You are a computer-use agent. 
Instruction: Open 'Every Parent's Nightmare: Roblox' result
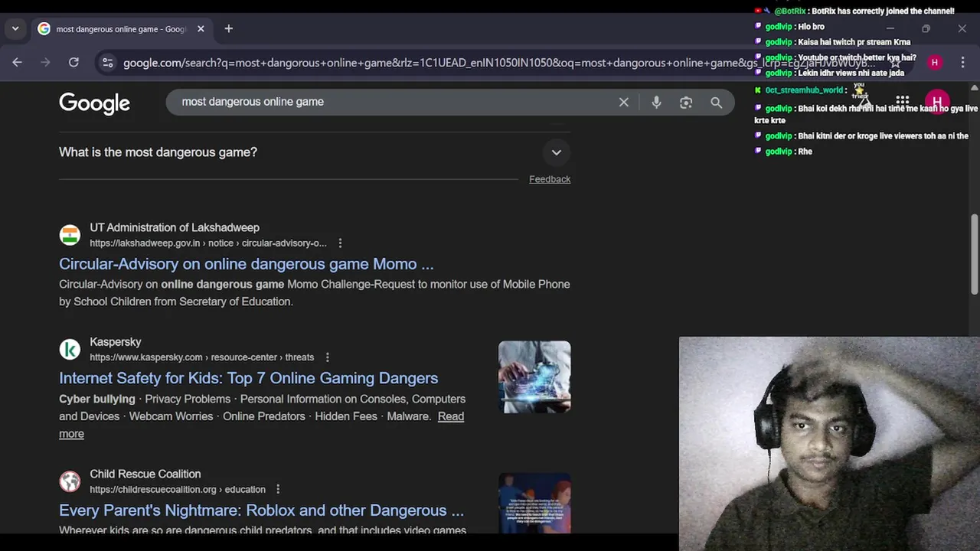(261, 510)
